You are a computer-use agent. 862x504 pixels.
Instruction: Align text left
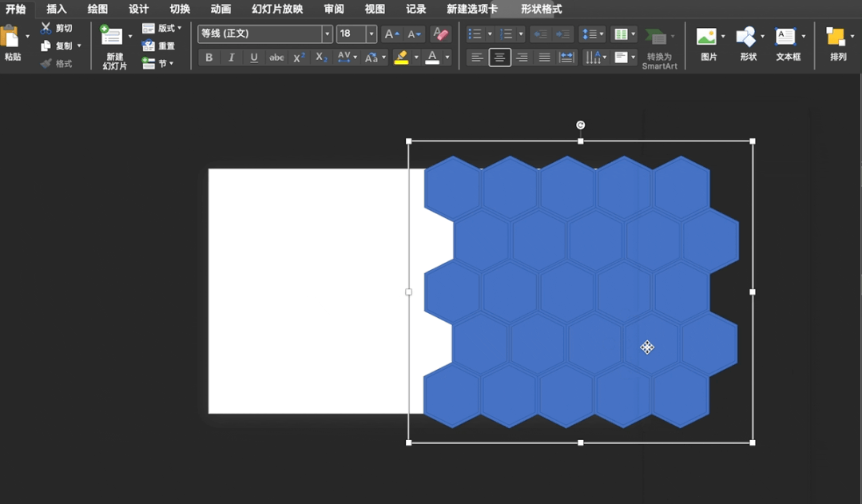click(x=477, y=58)
